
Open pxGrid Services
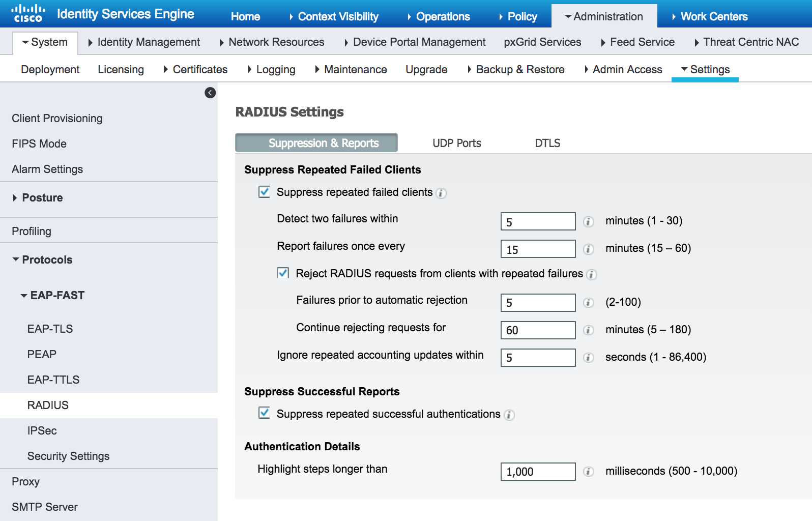pos(542,42)
